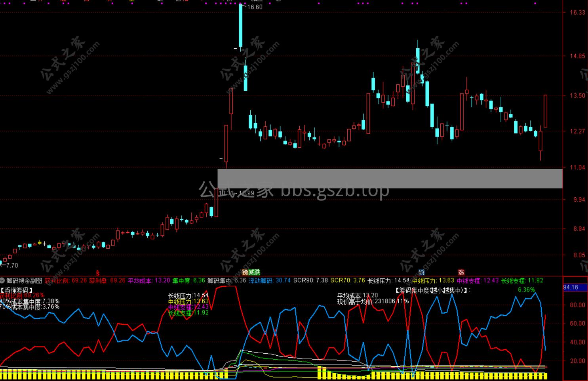Viewport: 588px width, 381px height.
Task: Collapse the sub-chart indicator using its round arrow icon
Action: (x=2, y=281)
